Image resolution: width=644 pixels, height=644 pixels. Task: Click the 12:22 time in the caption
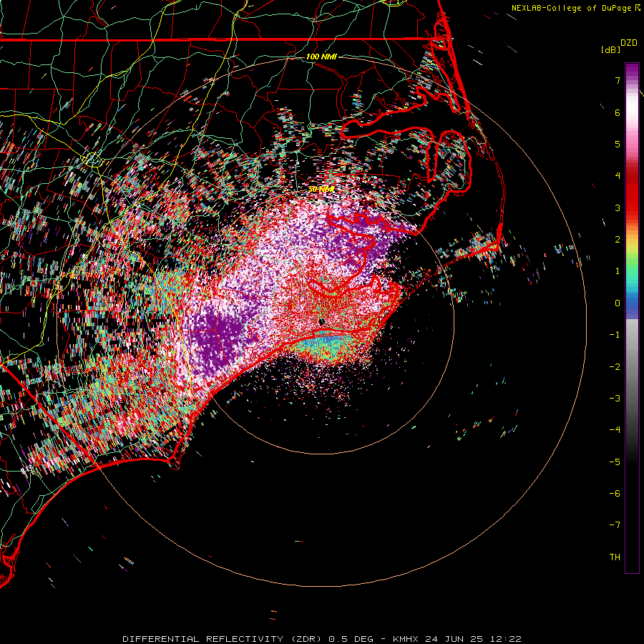[x=506, y=639]
